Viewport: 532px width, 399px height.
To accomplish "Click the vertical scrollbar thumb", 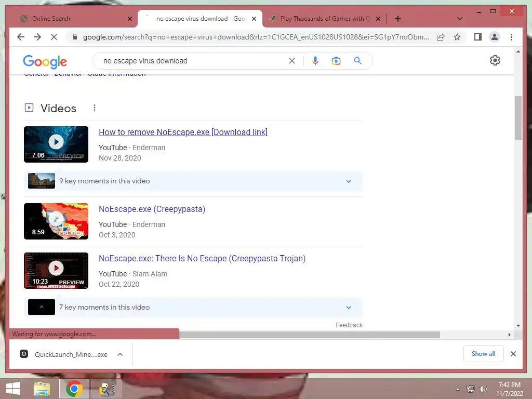I will [518, 118].
